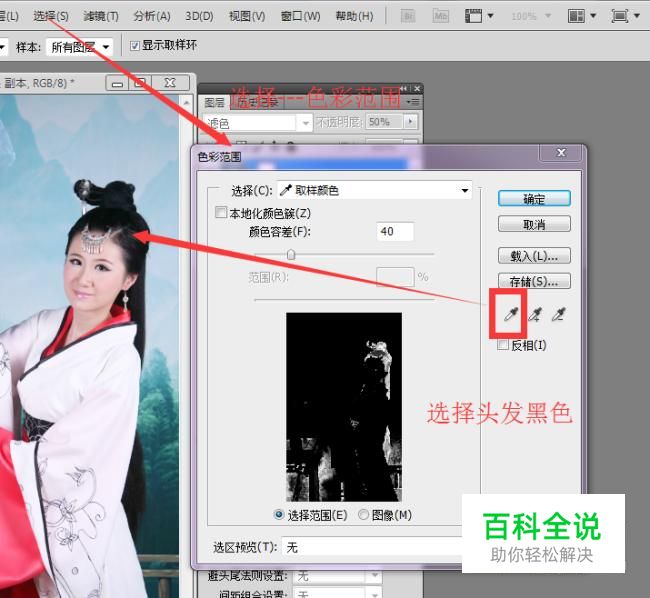Open the 选择(S) menu
Viewport: 650px width, 598px height.
tap(51, 17)
